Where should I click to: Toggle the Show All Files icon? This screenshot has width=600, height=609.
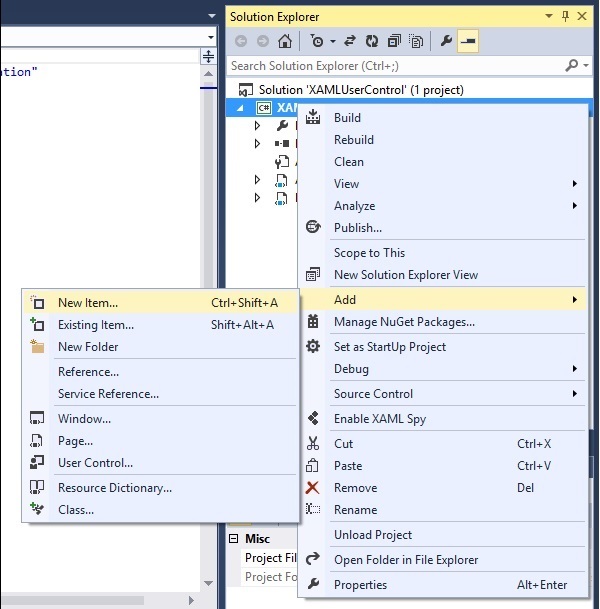click(416, 41)
